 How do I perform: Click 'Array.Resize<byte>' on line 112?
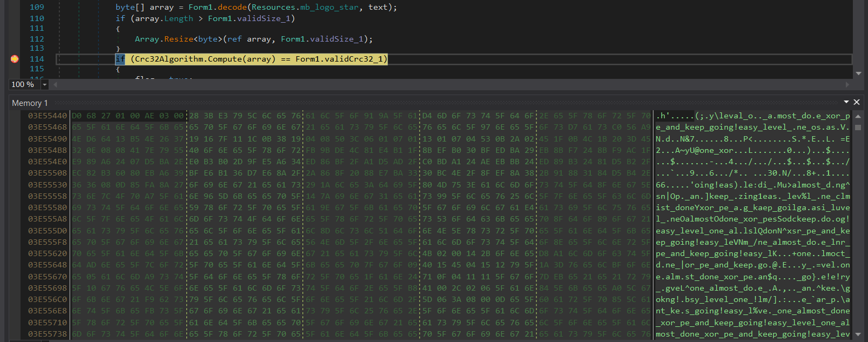click(x=179, y=39)
